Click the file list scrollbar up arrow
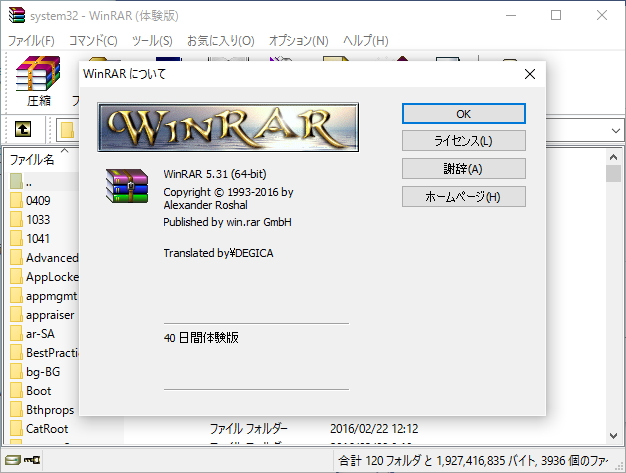 pos(614,157)
